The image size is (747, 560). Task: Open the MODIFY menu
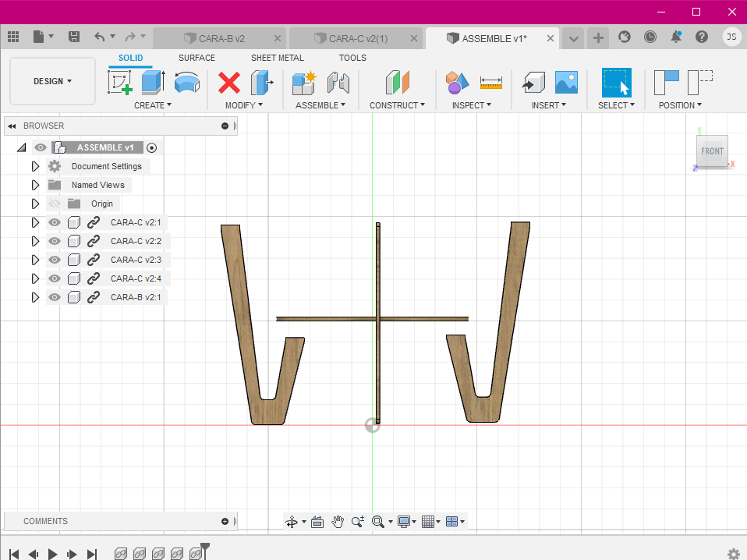[243, 105]
